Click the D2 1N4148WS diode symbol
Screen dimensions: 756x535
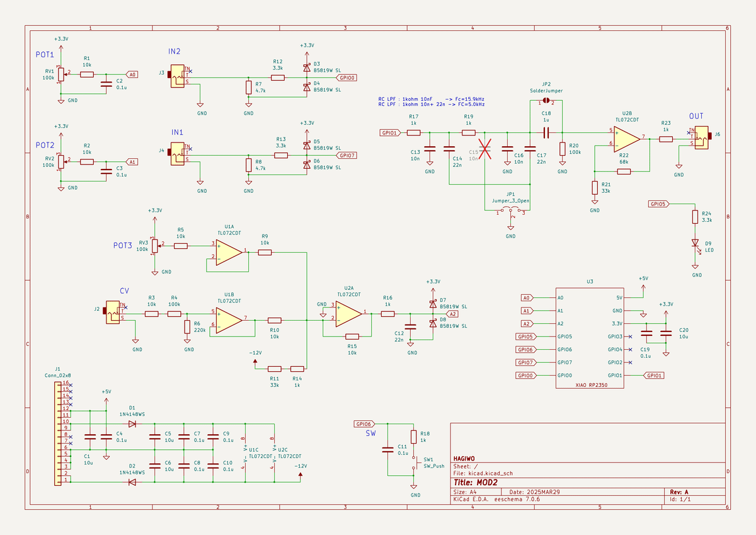click(x=132, y=482)
